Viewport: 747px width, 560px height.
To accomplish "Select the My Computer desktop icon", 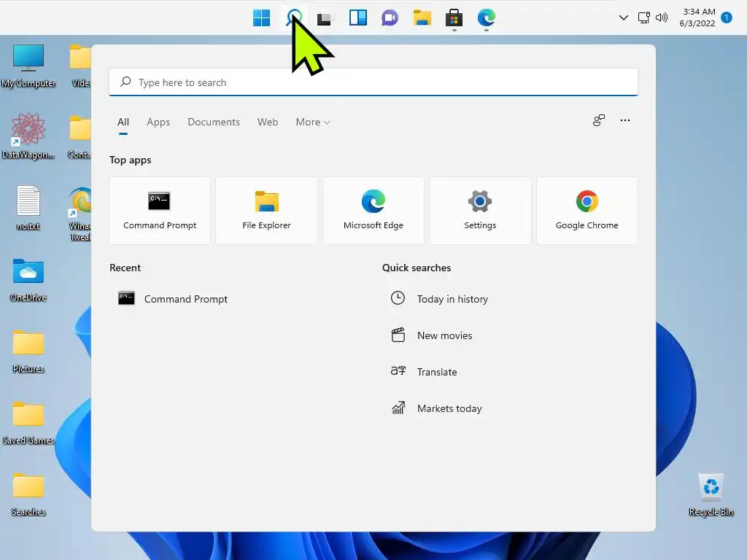I will (x=28, y=66).
